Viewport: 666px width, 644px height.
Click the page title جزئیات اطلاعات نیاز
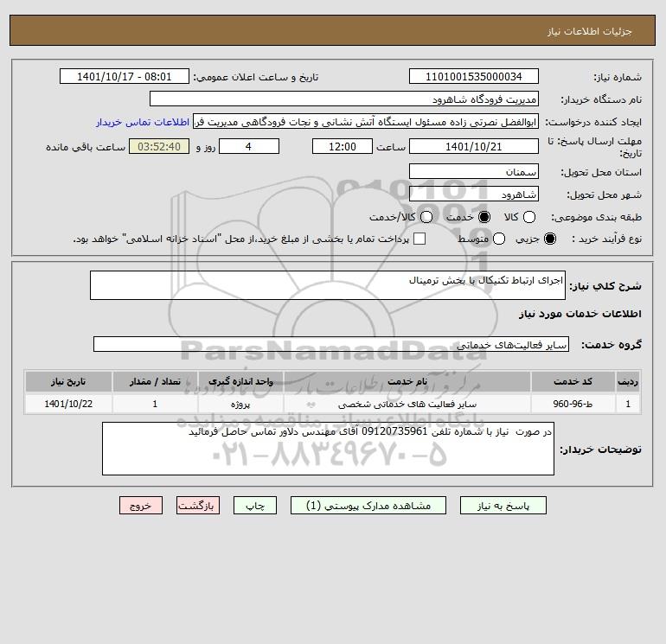point(589,31)
